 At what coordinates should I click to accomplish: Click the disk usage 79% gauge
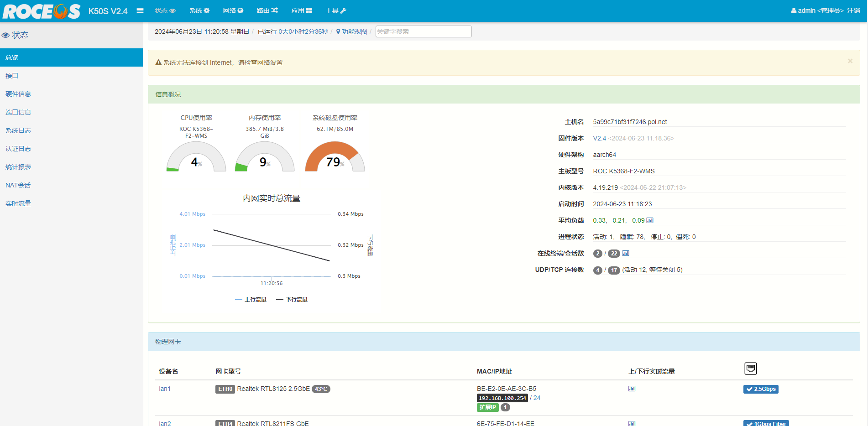tap(335, 157)
